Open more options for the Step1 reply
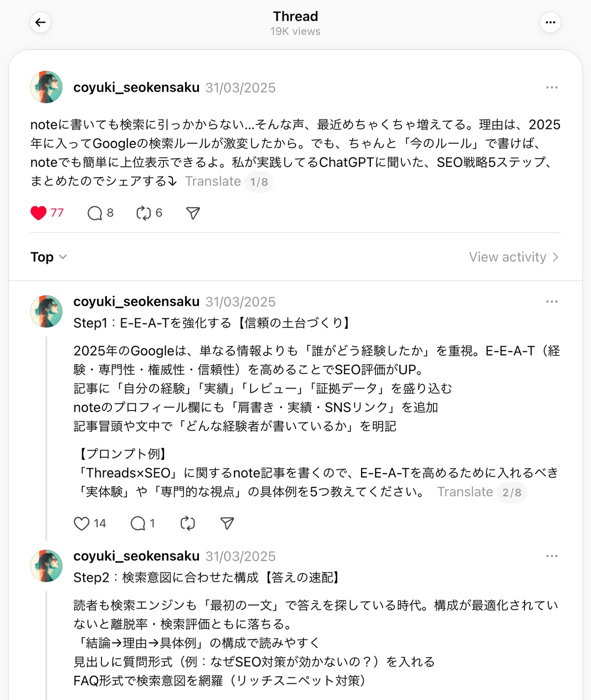 [552, 302]
